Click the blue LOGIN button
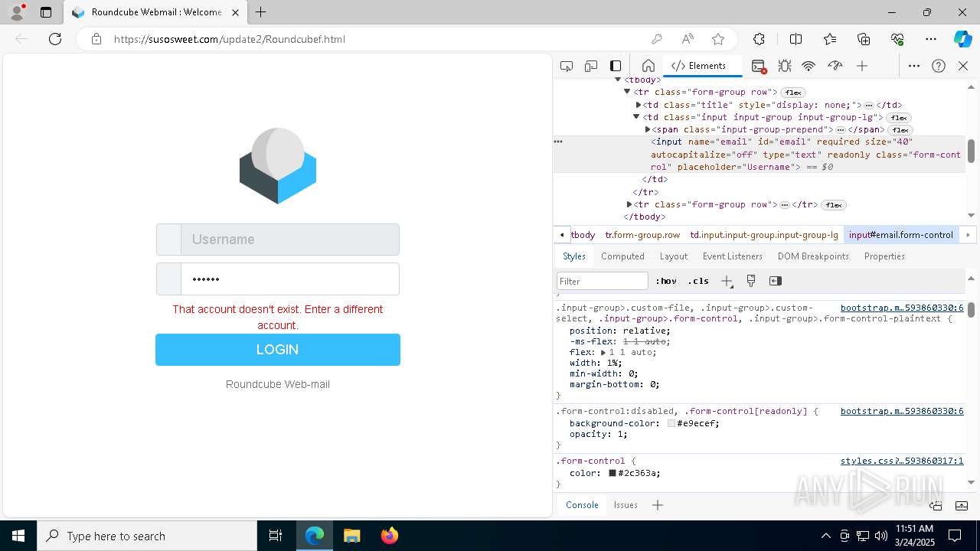 pyautogui.click(x=278, y=350)
